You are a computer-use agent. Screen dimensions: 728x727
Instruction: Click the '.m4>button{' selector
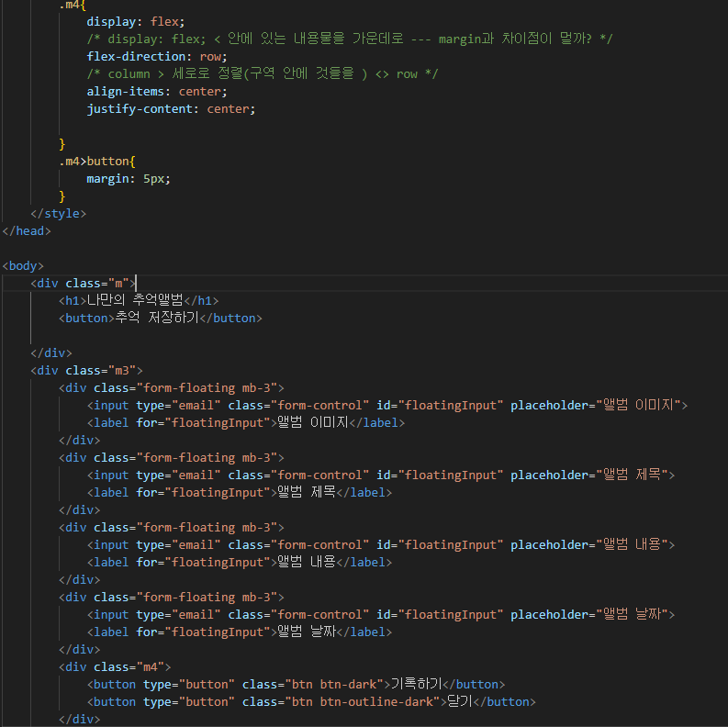click(x=97, y=162)
